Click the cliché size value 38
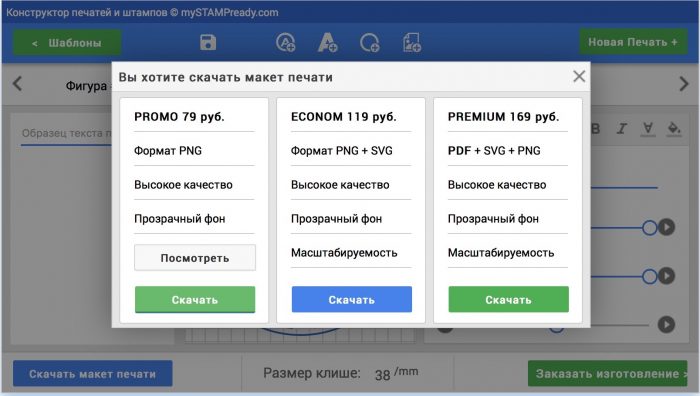 click(383, 375)
